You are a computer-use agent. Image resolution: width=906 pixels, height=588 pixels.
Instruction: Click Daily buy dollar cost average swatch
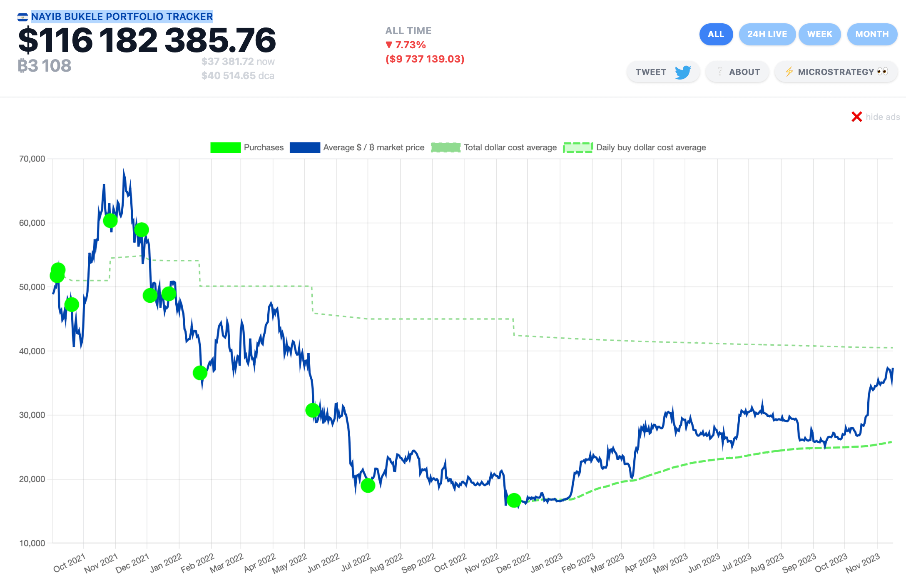[x=578, y=147]
